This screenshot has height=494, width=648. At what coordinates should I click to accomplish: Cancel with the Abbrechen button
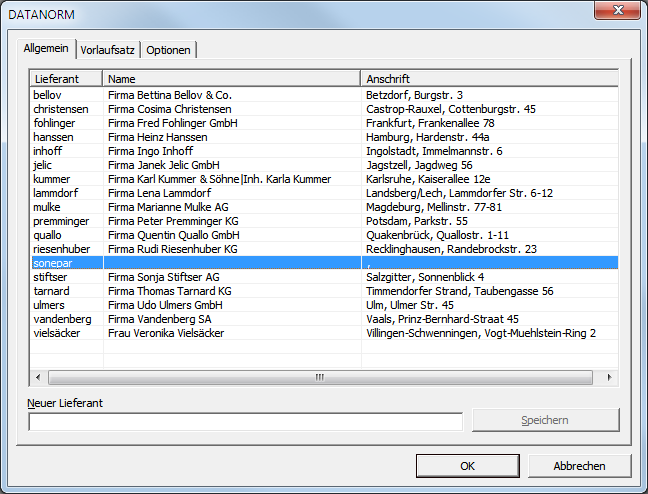tap(579, 466)
